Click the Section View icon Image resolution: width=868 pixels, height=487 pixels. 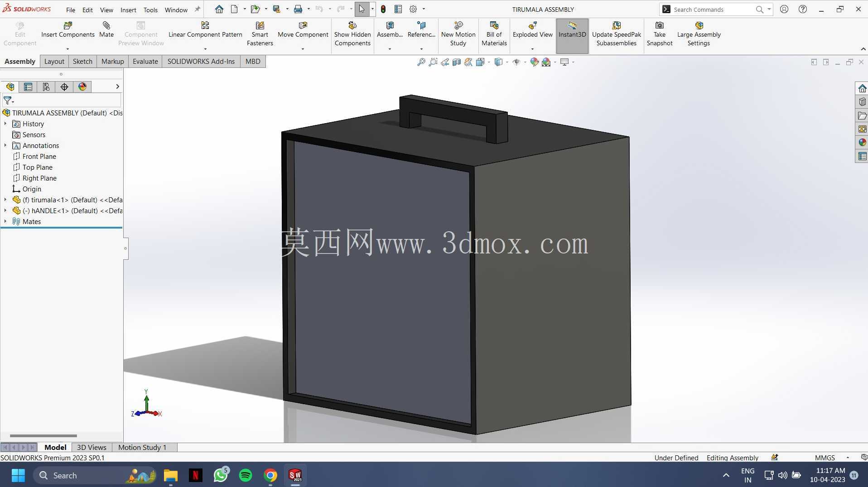click(457, 62)
